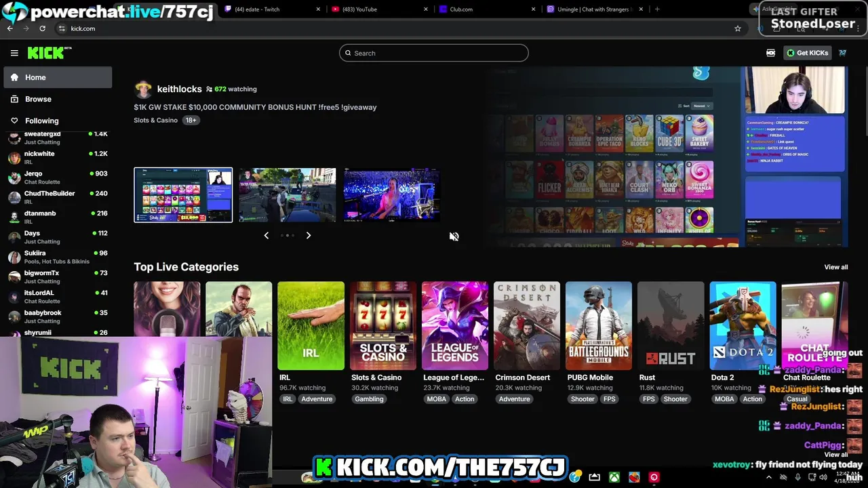Open the hamburger sidebar menu
Image resolution: width=868 pixels, height=488 pixels.
pos(14,53)
